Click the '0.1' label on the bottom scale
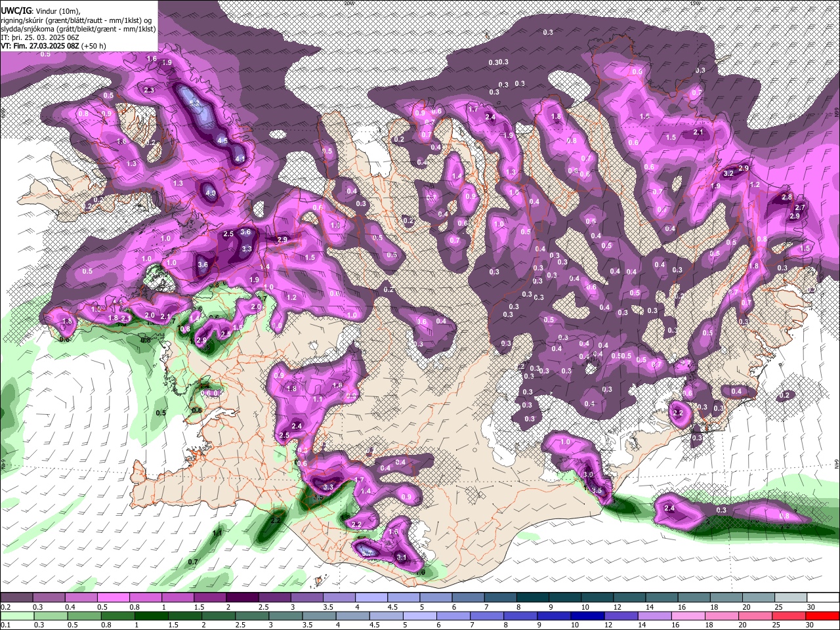Screen dimensions: 840x630 5,625
